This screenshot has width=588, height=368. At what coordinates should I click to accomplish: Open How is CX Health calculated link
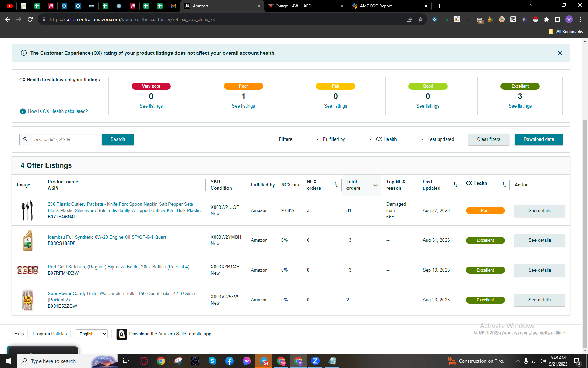58,111
